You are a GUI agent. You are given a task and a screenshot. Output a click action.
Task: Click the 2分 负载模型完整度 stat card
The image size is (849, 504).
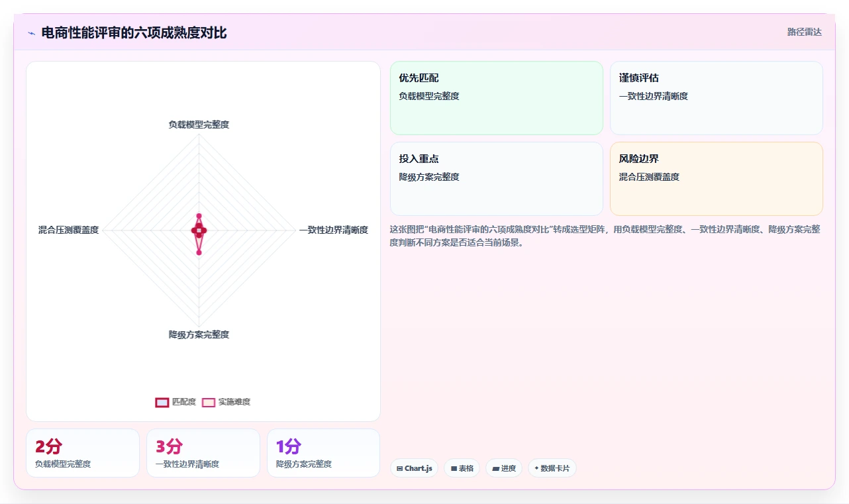[83, 453]
